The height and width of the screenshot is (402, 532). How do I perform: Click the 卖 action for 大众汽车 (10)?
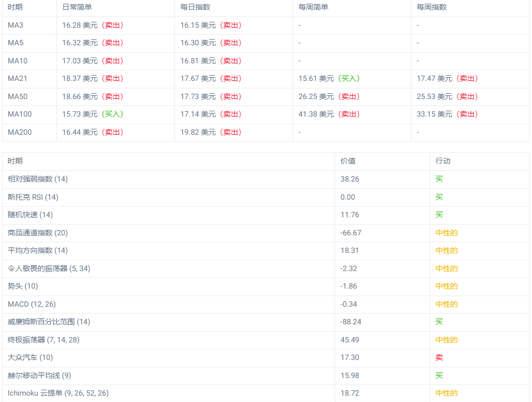[x=439, y=358]
